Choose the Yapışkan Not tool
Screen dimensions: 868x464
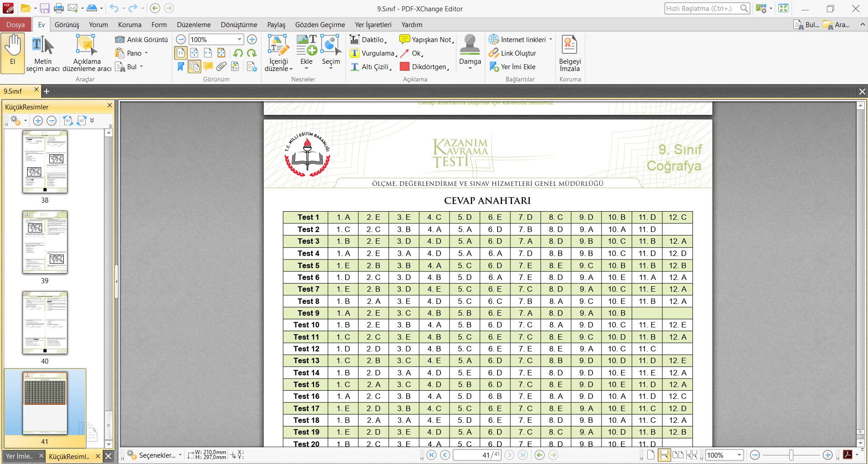[x=427, y=40]
